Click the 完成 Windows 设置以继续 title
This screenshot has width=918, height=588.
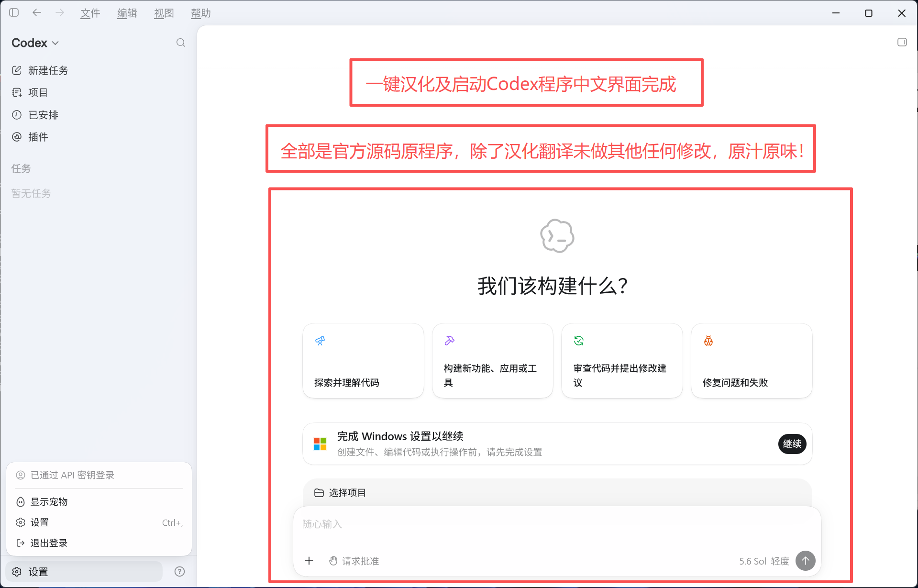point(400,436)
